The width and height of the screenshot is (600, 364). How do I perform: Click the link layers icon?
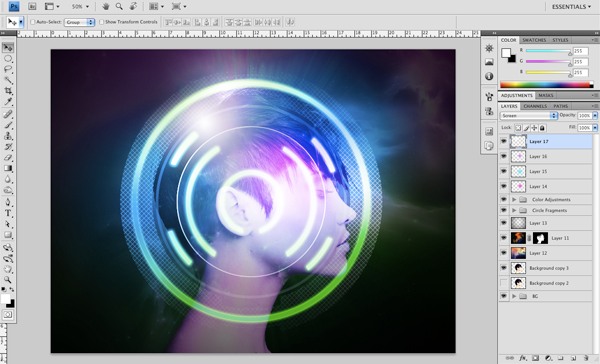[510, 358]
